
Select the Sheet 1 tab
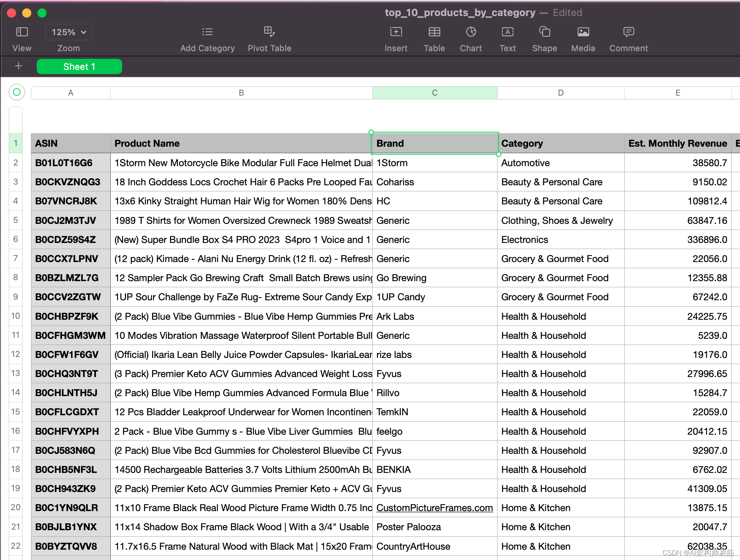click(x=79, y=66)
